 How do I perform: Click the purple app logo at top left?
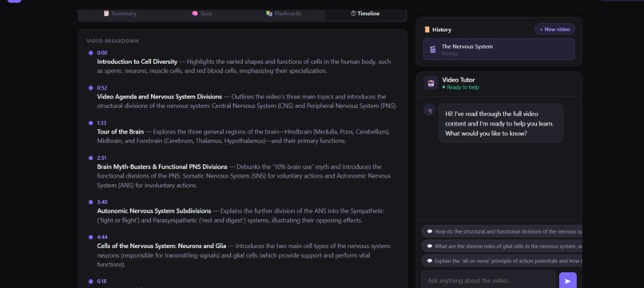point(14,2)
